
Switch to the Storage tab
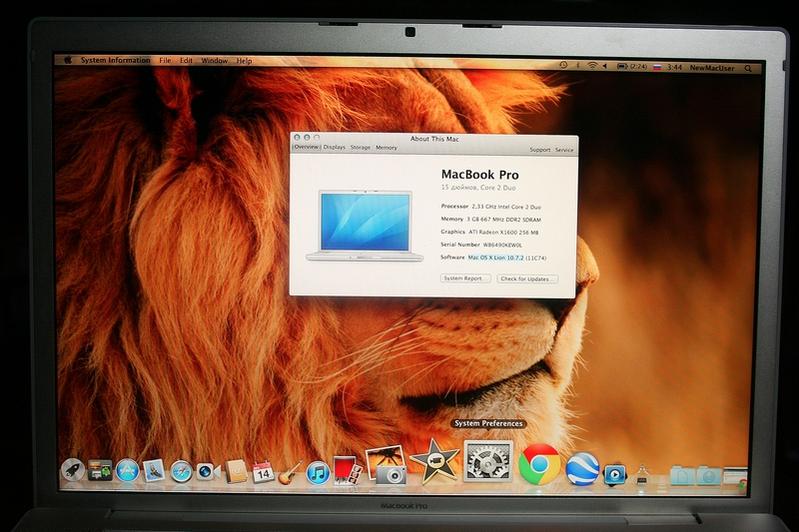coord(360,147)
